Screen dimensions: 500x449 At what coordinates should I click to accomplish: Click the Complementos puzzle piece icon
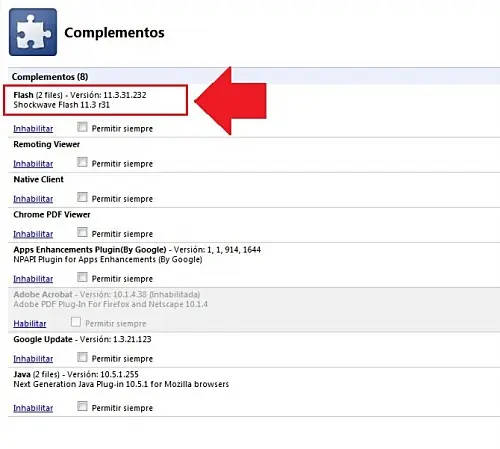click(x=33, y=32)
